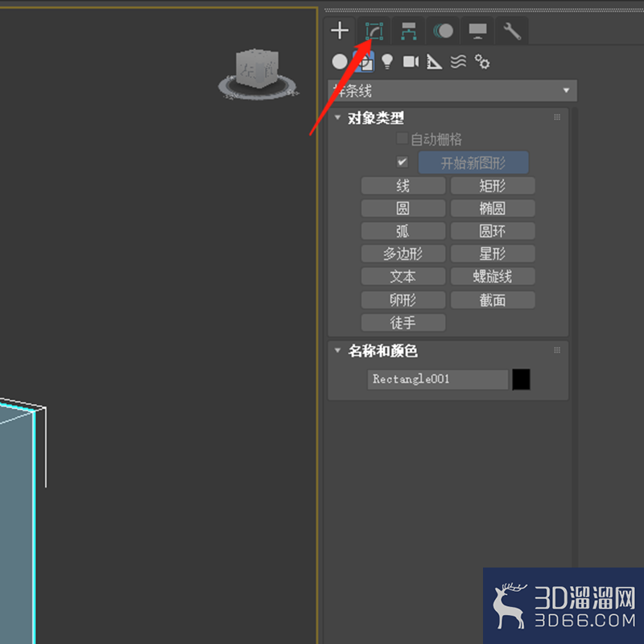Choose the 线 spline tool
The image size is (644, 644).
[403, 186]
